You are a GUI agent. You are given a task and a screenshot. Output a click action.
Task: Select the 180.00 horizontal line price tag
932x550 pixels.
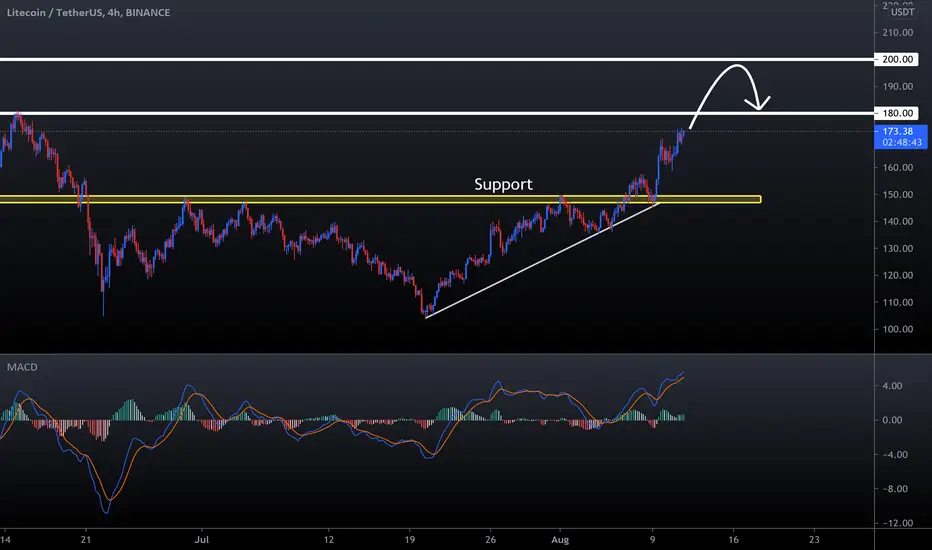897,113
